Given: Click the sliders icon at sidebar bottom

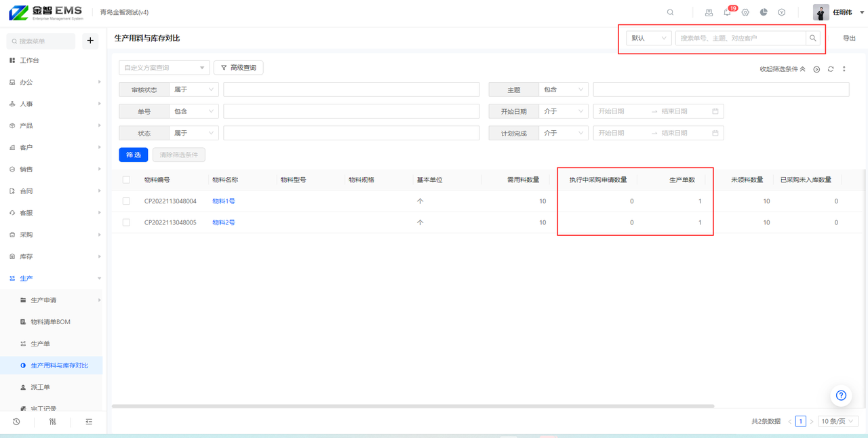Looking at the screenshot, I should coord(52,422).
